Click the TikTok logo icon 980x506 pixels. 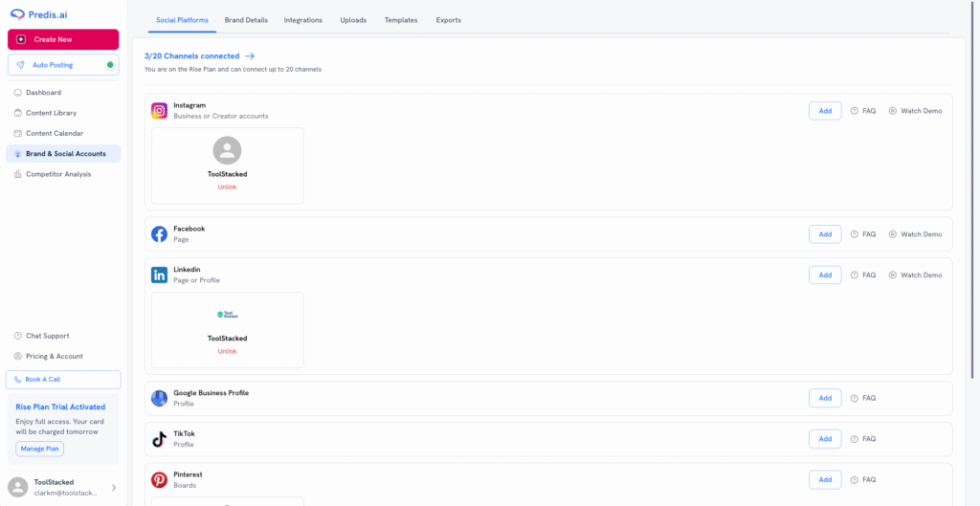coord(159,439)
